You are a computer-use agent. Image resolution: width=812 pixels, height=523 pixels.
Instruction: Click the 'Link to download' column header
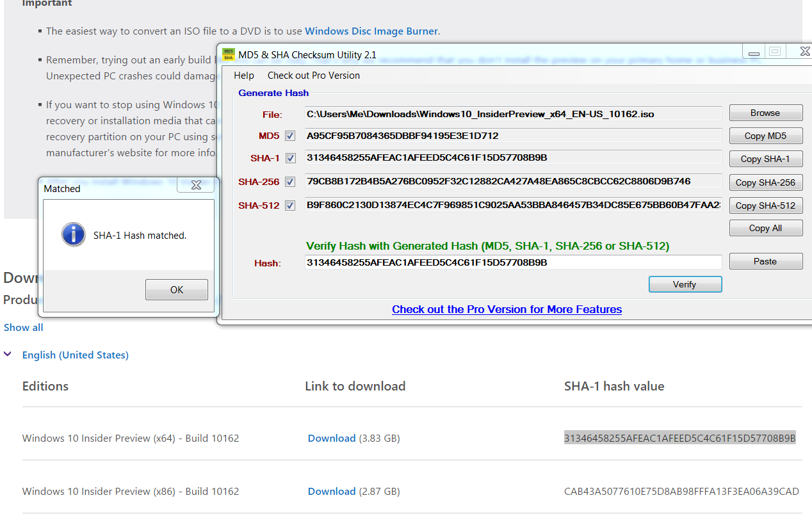(355, 386)
